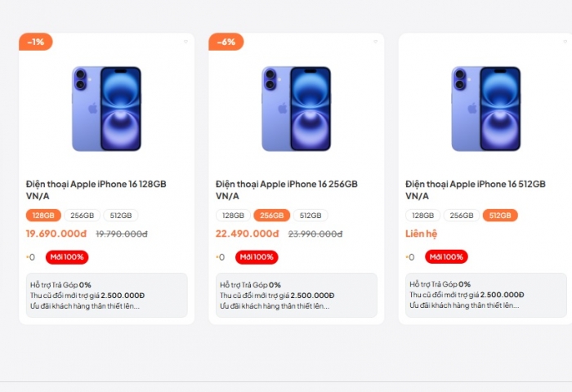The height and width of the screenshot is (392, 572).
Task: Choose 512GB storage in the middle product card
Action: (311, 216)
